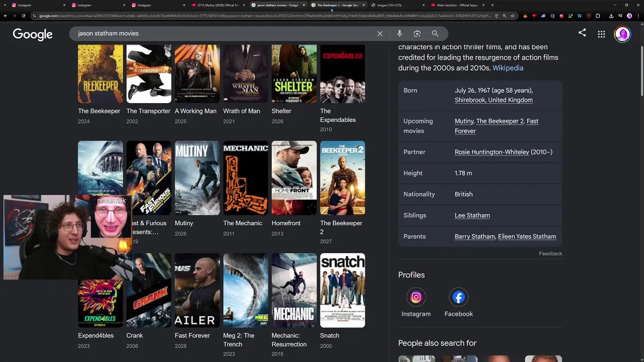The image size is (644, 362).
Task: Open a new tab with the plus button
Action: coord(492,5)
